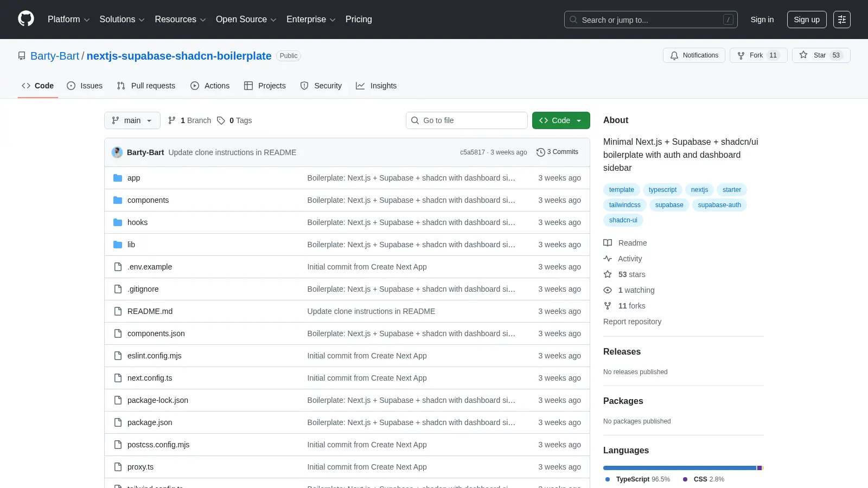Click the hooks folder icon
Screen dimensions: 868x488
click(x=118, y=222)
